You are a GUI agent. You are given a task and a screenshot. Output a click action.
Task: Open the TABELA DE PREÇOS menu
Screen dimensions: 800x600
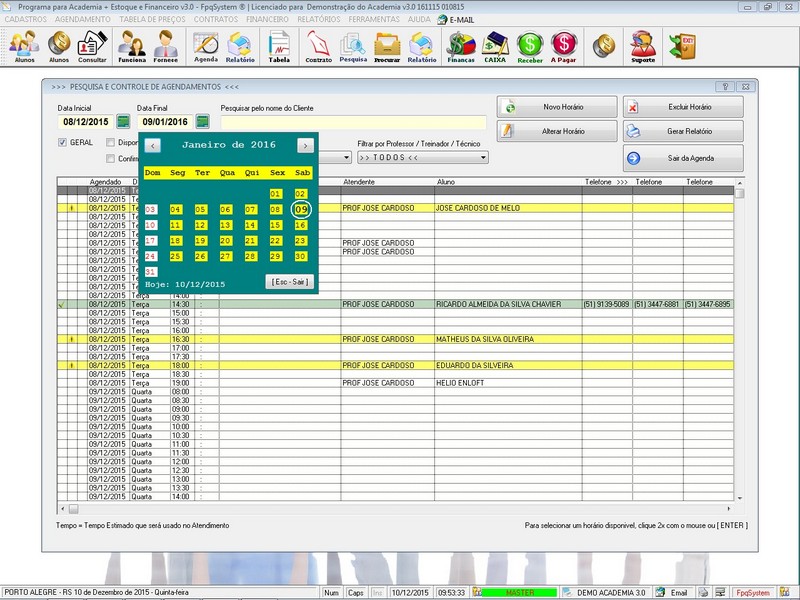pos(152,19)
